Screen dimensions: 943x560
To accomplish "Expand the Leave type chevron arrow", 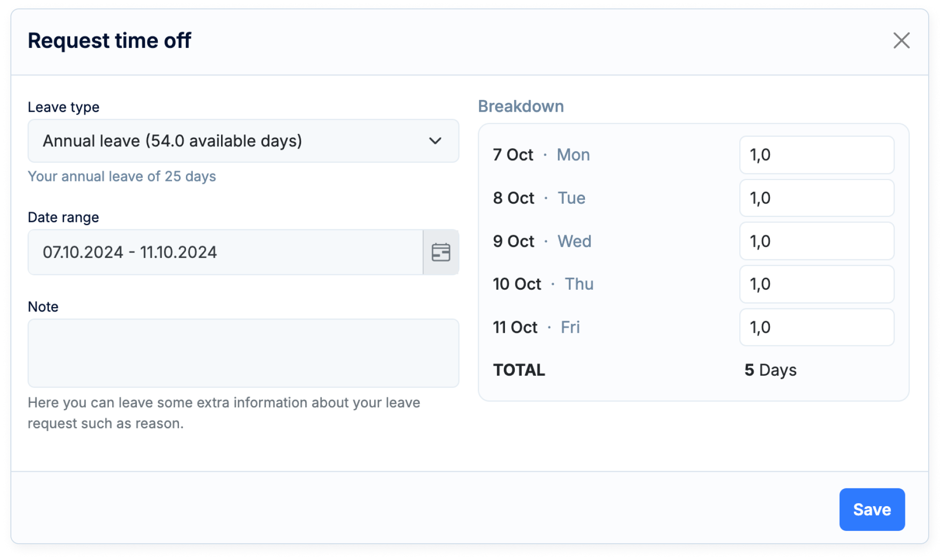I will pyautogui.click(x=435, y=141).
